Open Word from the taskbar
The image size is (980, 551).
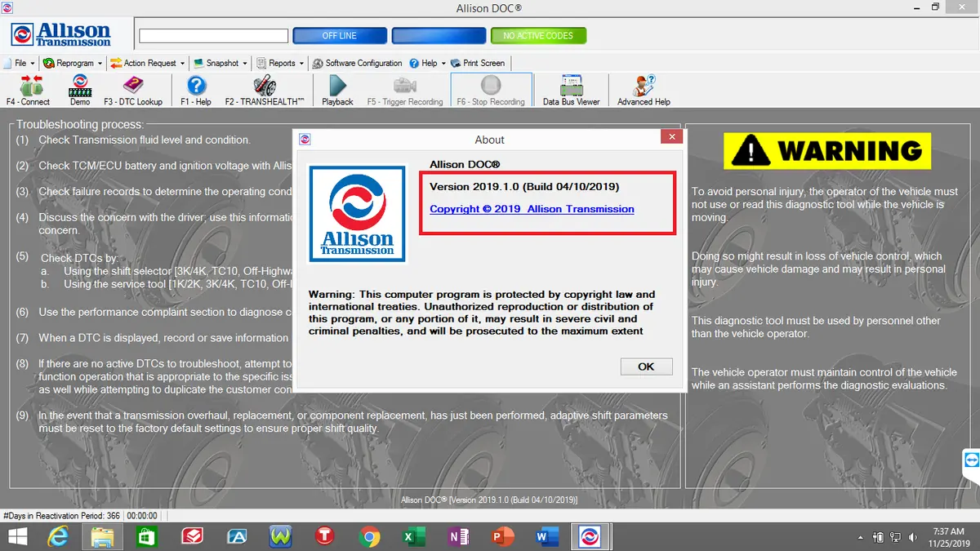pos(546,536)
